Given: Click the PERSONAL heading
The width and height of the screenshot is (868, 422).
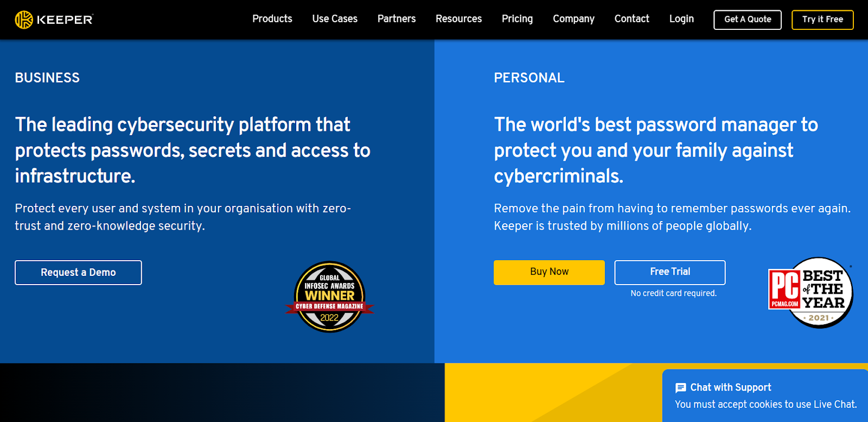Looking at the screenshot, I should [x=529, y=78].
